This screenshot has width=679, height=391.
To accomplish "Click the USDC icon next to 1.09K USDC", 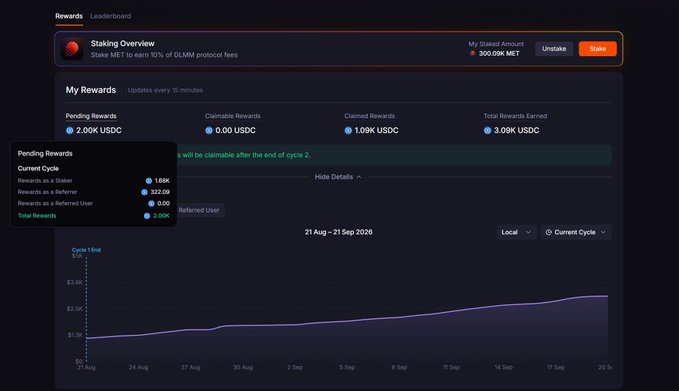I will click(x=348, y=130).
